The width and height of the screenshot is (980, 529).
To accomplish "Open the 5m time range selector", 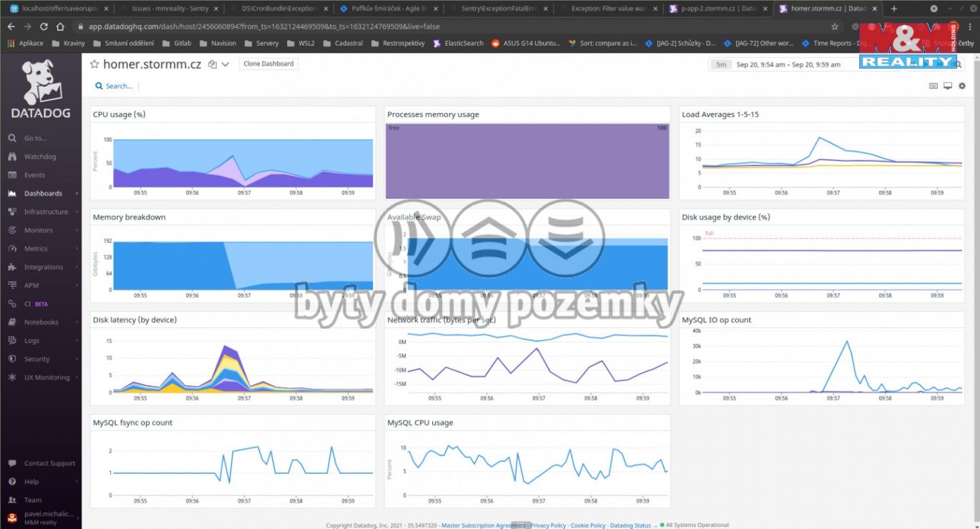I will tap(721, 64).
